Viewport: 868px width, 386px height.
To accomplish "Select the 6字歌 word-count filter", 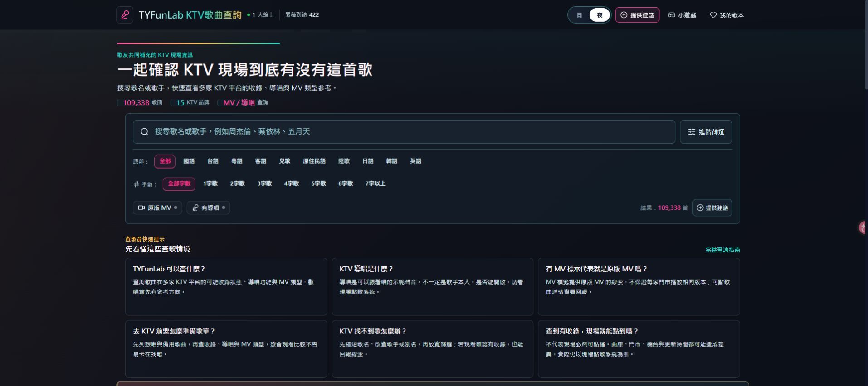I will click(346, 184).
